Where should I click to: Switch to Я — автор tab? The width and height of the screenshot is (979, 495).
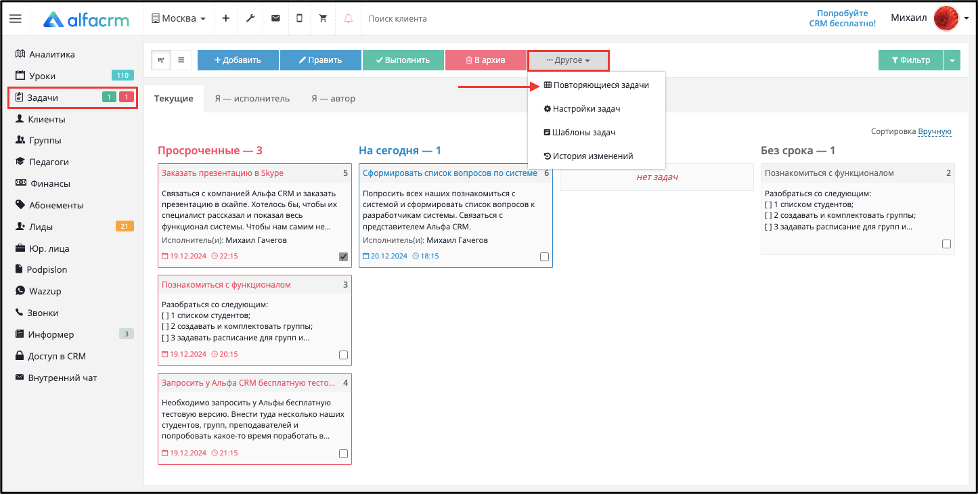[x=333, y=99]
